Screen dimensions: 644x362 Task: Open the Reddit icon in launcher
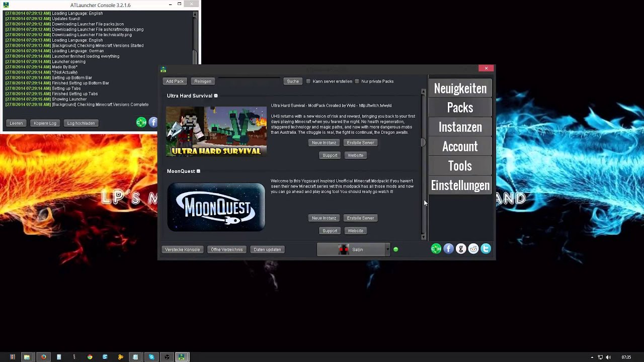coord(473,249)
